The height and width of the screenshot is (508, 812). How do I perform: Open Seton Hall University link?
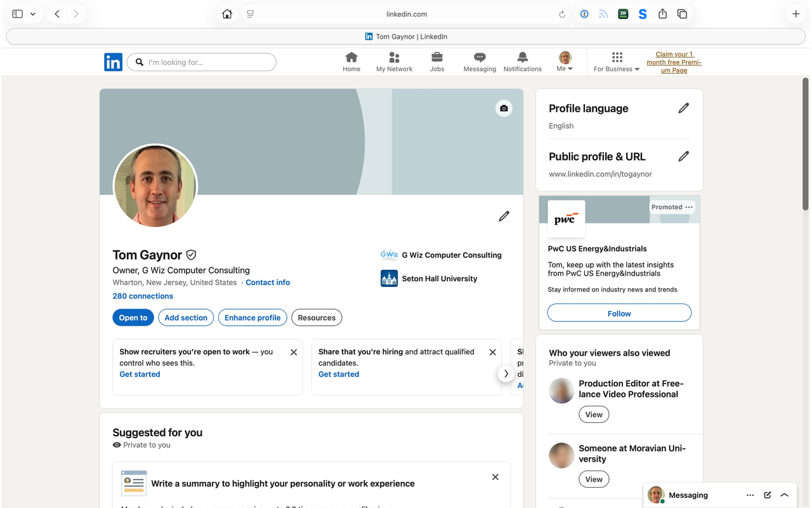coord(429,279)
